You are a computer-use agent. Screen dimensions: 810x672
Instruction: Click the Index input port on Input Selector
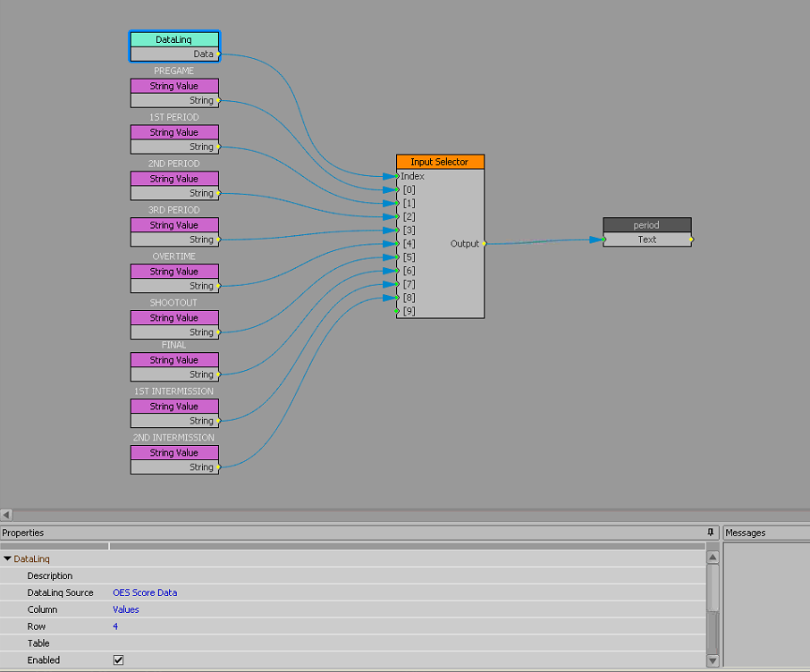pos(398,176)
